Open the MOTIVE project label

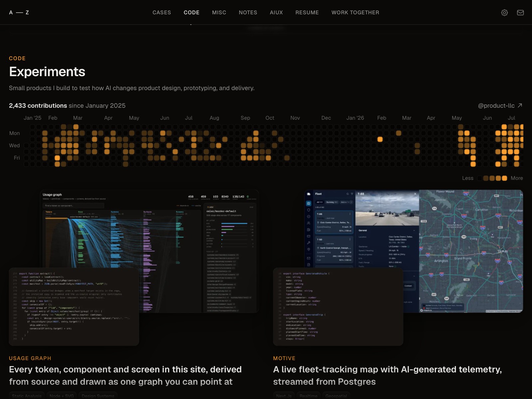(284, 358)
